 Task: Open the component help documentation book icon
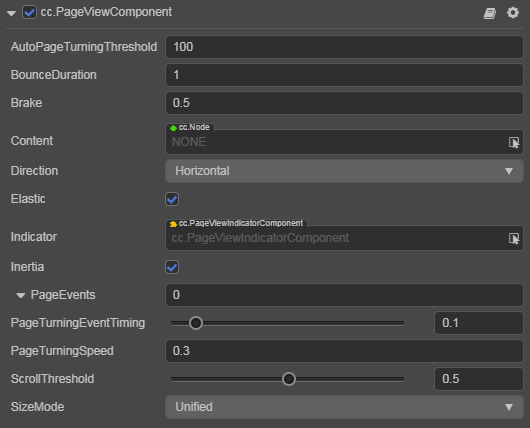click(489, 13)
